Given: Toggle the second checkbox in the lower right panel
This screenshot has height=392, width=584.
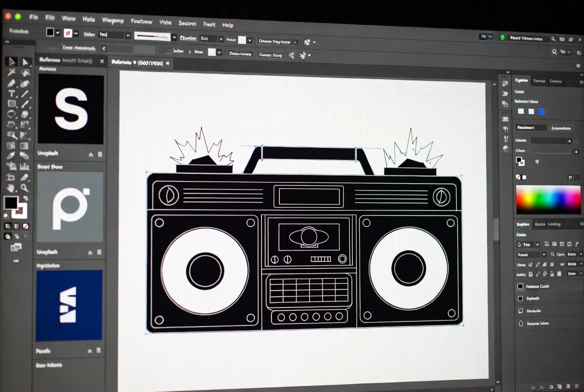Looking at the screenshot, I should click(520, 298).
